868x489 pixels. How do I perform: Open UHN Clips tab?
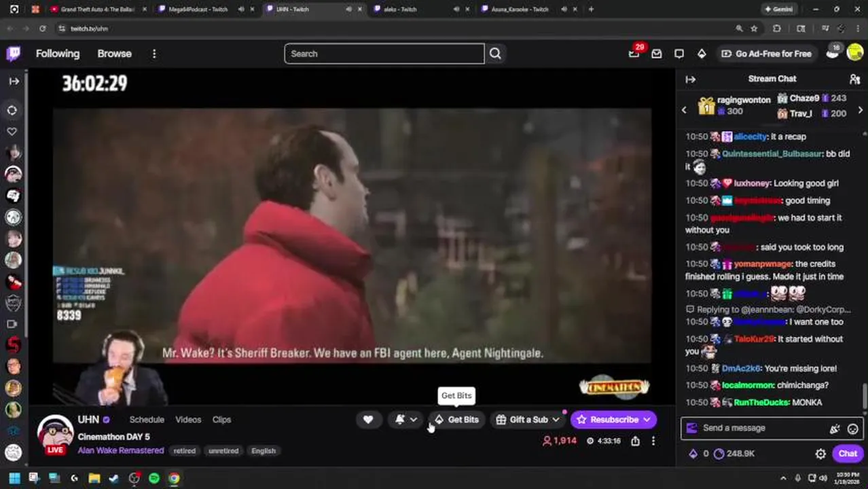point(221,420)
